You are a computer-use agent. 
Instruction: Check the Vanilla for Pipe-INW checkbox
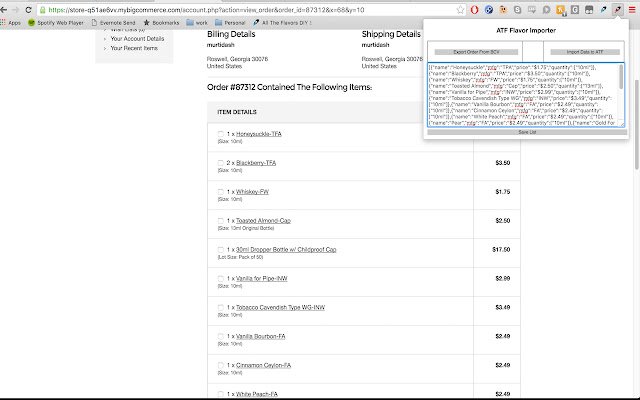(220, 279)
